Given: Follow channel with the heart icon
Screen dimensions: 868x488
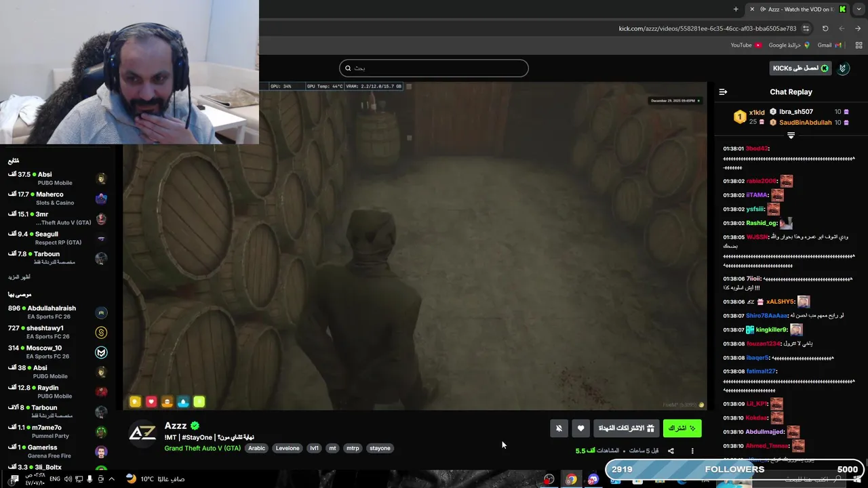Looking at the screenshot, I should click(580, 428).
